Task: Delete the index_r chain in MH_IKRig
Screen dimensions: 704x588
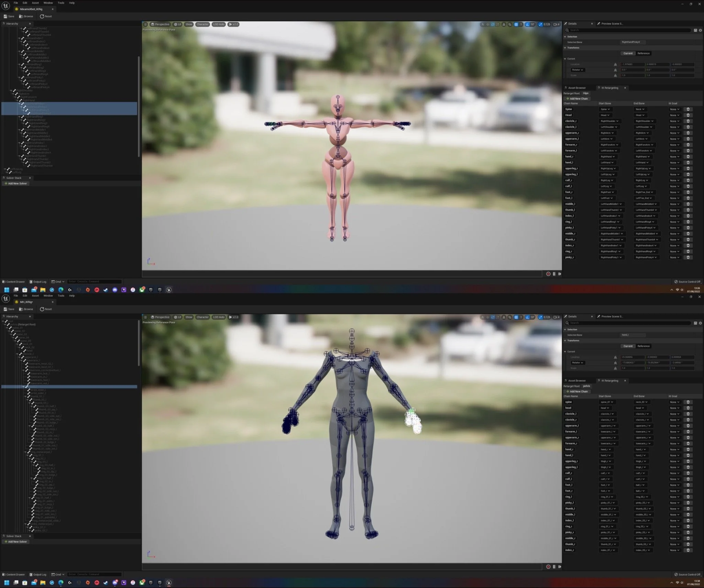Action: pyautogui.click(x=688, y=550)
